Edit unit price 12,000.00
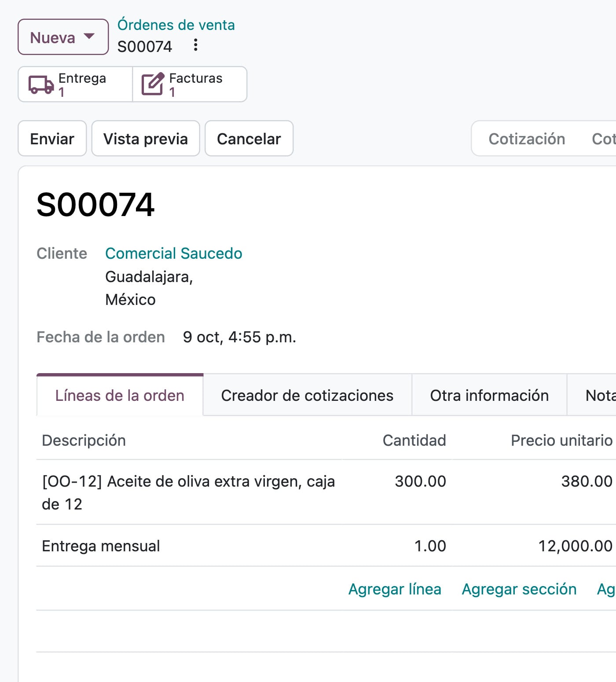Image resolution: width=616 pixels, height=682 pixels. coord(575,546)
